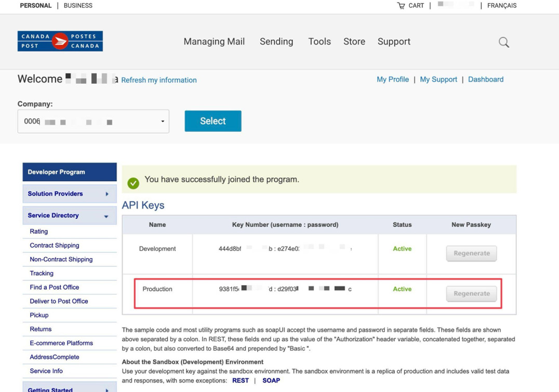Regenerate the Development key passkey
This screenshot has height=392, width=559.
(471, 253)
